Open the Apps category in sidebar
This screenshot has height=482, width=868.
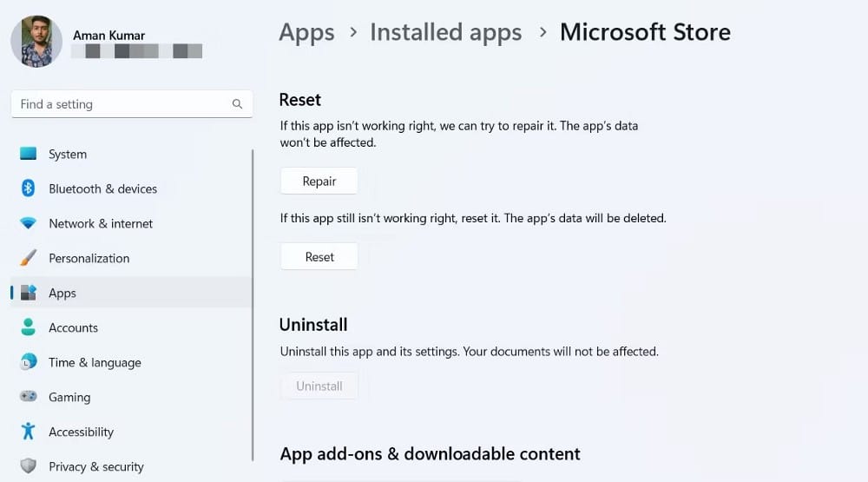click(x=131, y=293)
